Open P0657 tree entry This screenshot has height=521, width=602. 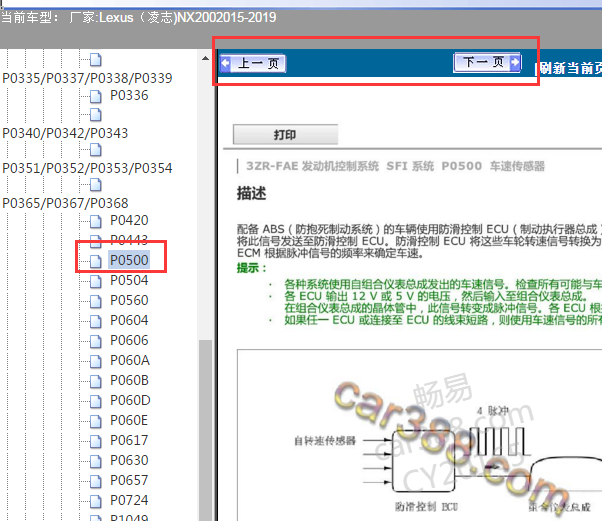click(x=129, y=480)
